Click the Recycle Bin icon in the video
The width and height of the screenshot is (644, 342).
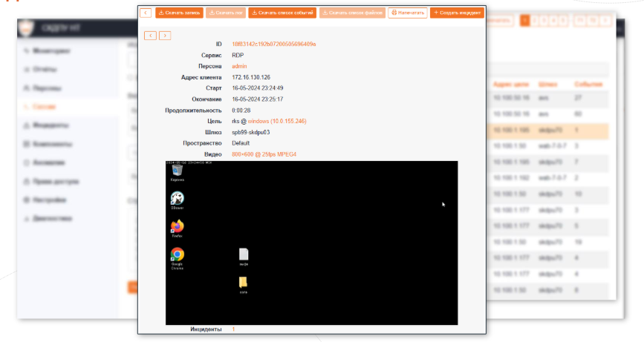178,171
